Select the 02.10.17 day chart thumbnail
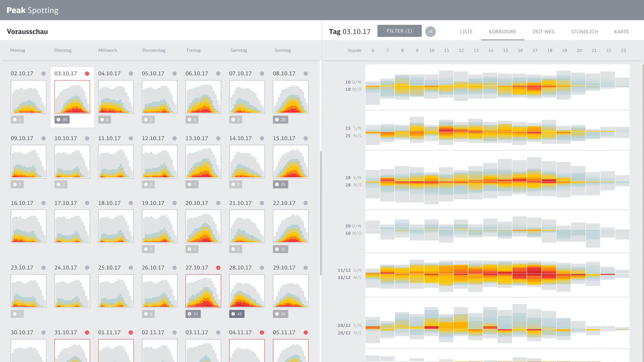The image size is (644, 362). [x=29, y=97]
